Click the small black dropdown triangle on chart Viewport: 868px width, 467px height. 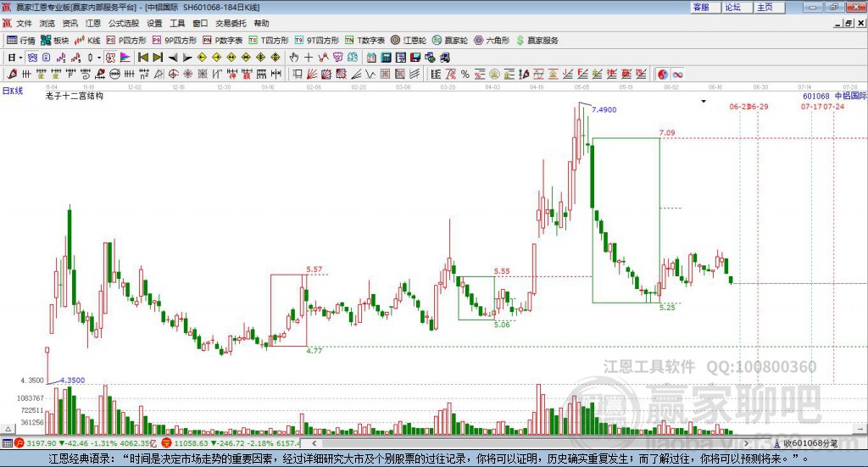[704, 101]
